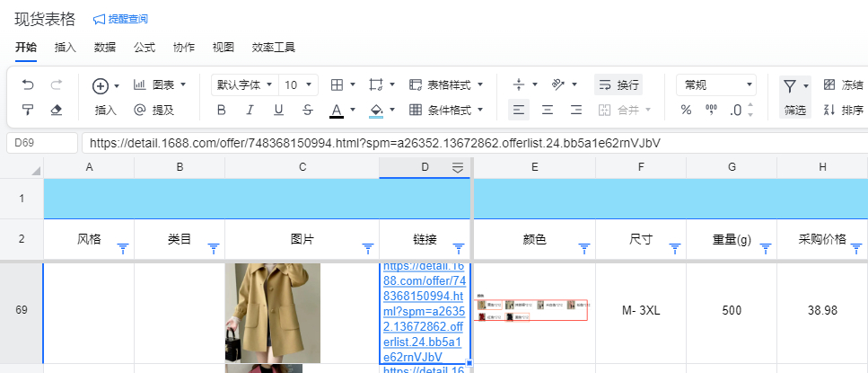This screenshot has height=373, width=868.
Task: Toggle 换行 text wrapping
Action: (x=618, y=84)
